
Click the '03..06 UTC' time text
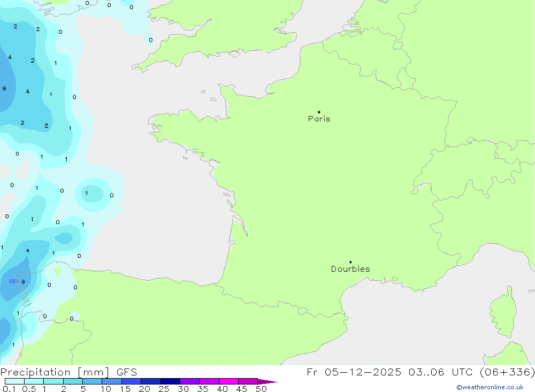[x=441, y=372]
